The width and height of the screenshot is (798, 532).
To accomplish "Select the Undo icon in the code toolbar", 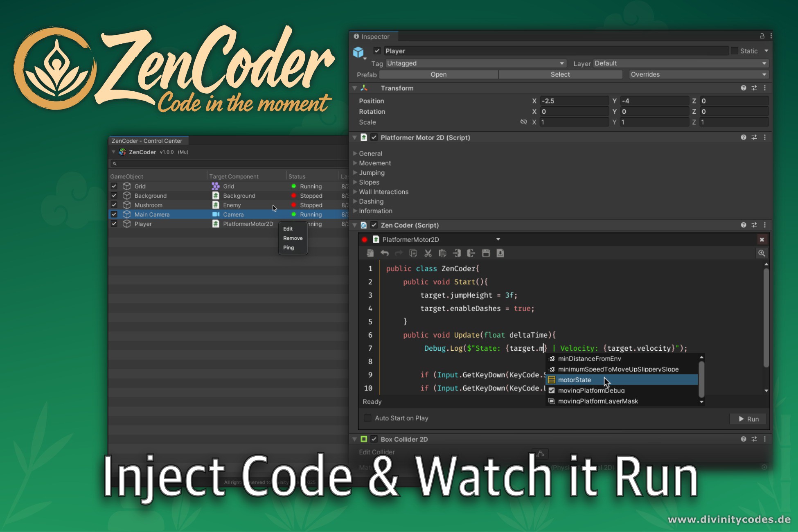I will point(385,253).
